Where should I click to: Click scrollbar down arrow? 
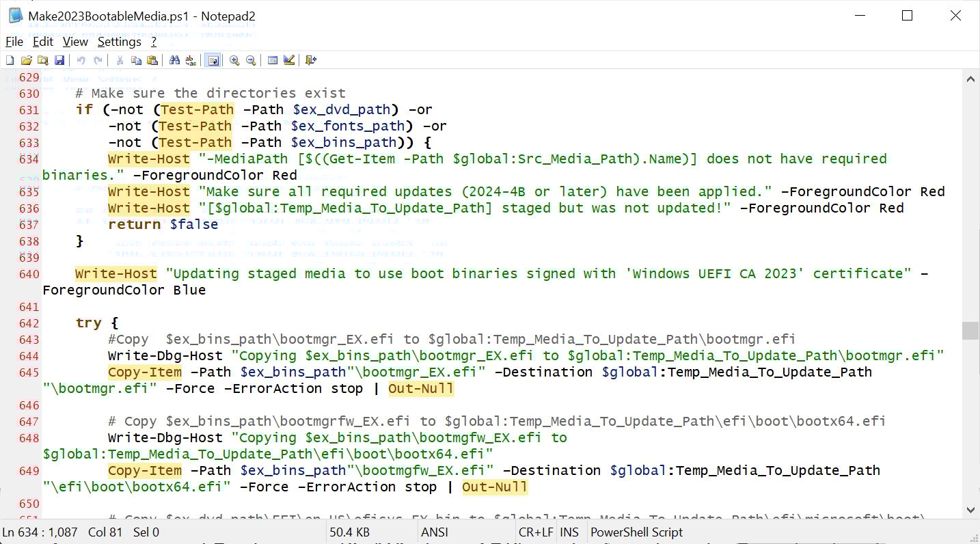pos(970,510)
